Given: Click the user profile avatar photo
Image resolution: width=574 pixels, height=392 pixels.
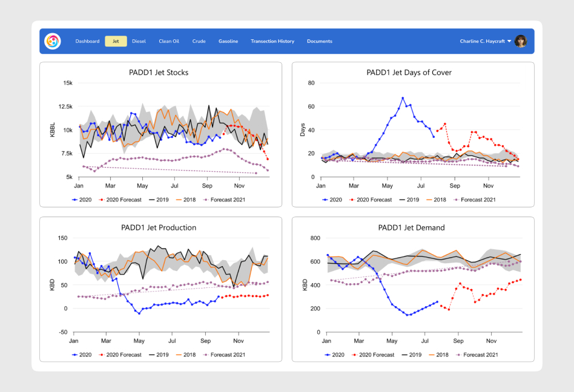Looking at the screenshot, I should [521, 41].
